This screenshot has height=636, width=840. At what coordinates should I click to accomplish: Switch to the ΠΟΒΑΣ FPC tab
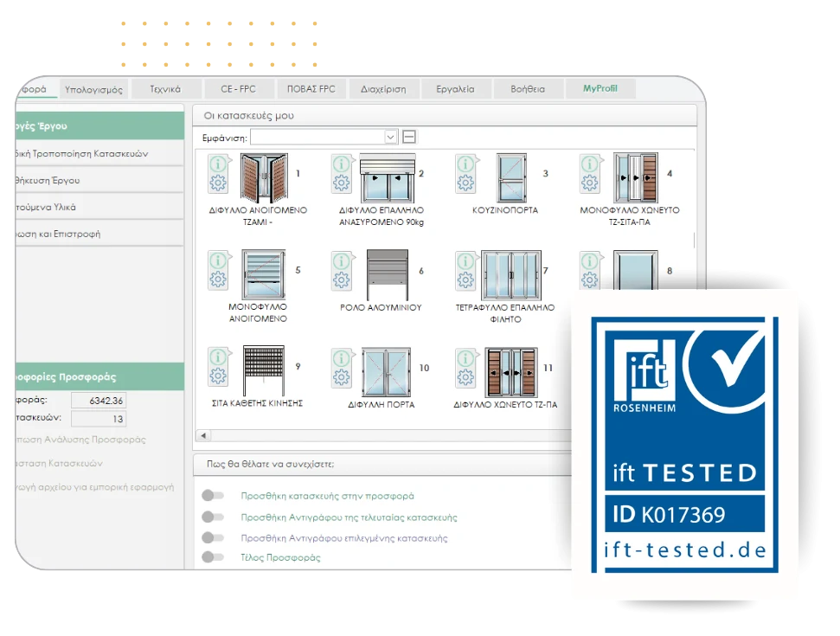pyautogui.click(x=311, y=89)
